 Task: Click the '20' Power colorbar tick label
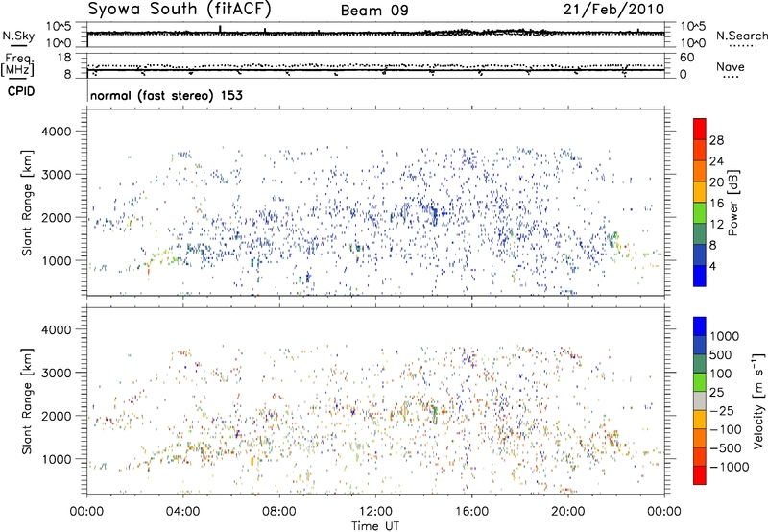pyautogui.click(x=716, y=182)
